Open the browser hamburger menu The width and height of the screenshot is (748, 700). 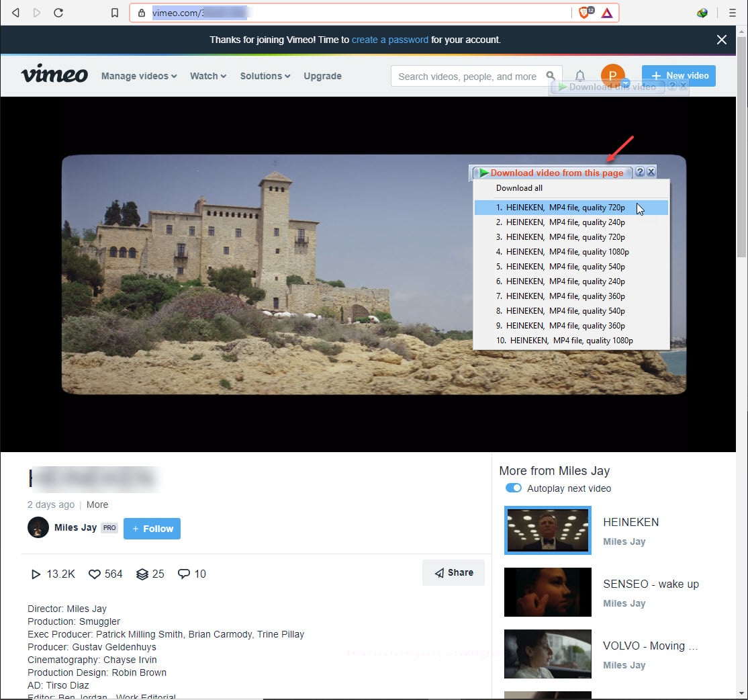click(733, 13)
